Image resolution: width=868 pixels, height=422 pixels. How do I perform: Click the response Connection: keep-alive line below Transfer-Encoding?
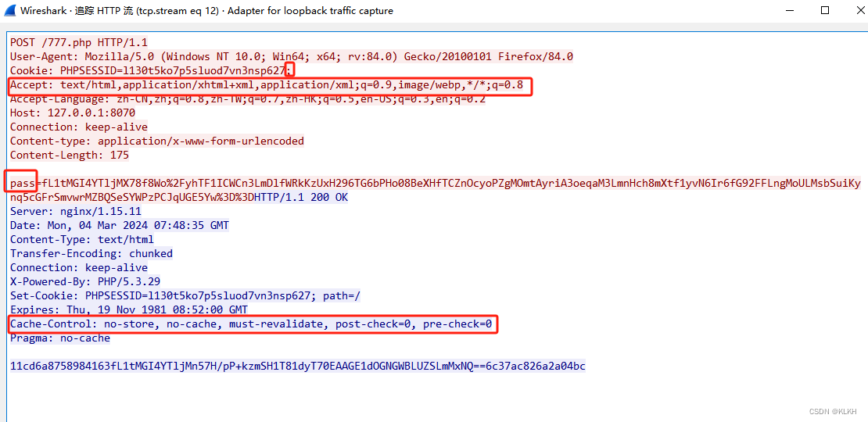click(x=79, y=268)
